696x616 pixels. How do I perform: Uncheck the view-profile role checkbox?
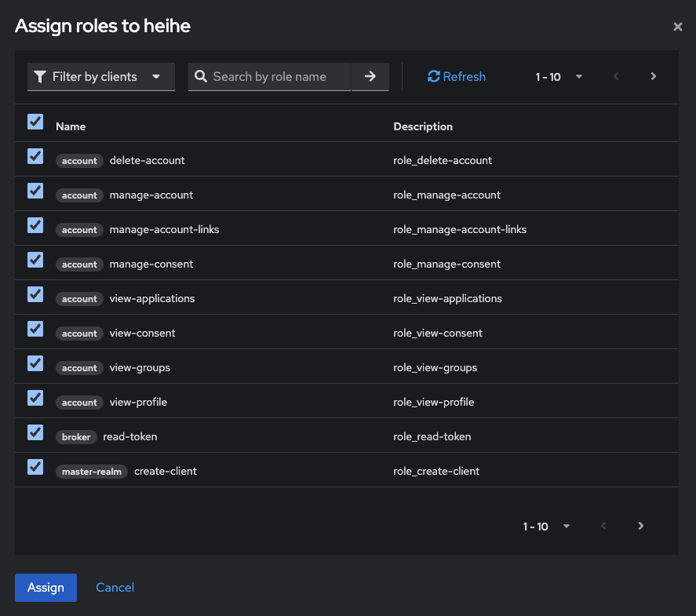[35, 398]
